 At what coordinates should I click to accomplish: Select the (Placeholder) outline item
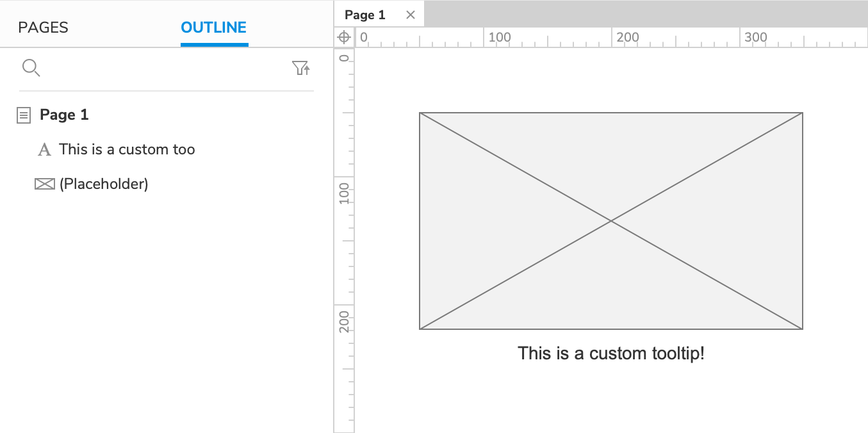104,184
